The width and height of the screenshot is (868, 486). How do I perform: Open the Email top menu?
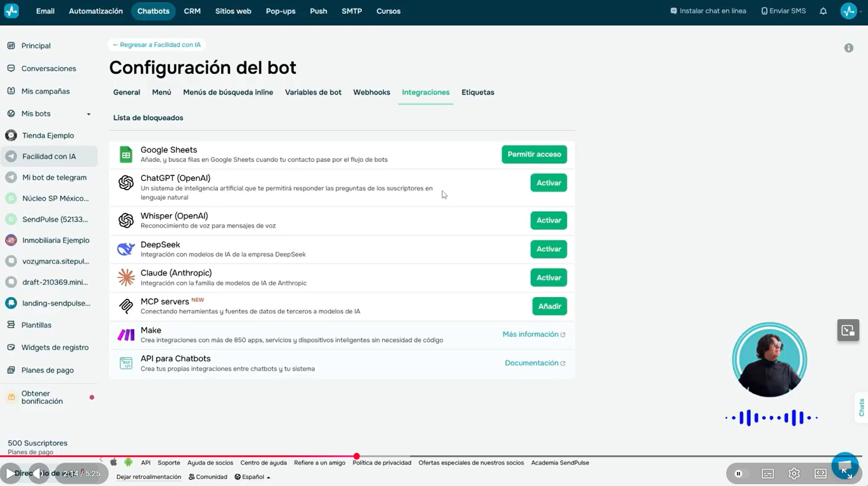coord(45,11)
